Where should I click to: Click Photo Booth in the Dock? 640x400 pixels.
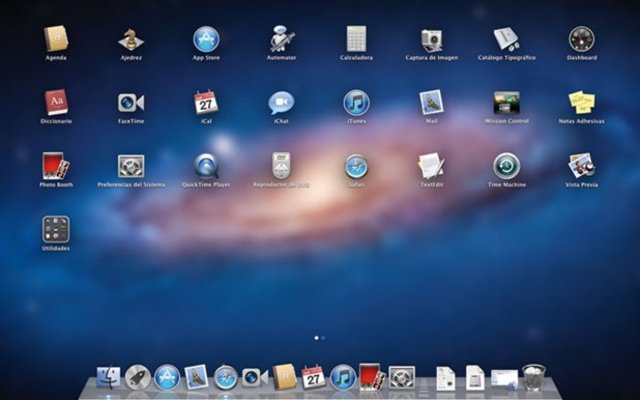click(372, 377)
